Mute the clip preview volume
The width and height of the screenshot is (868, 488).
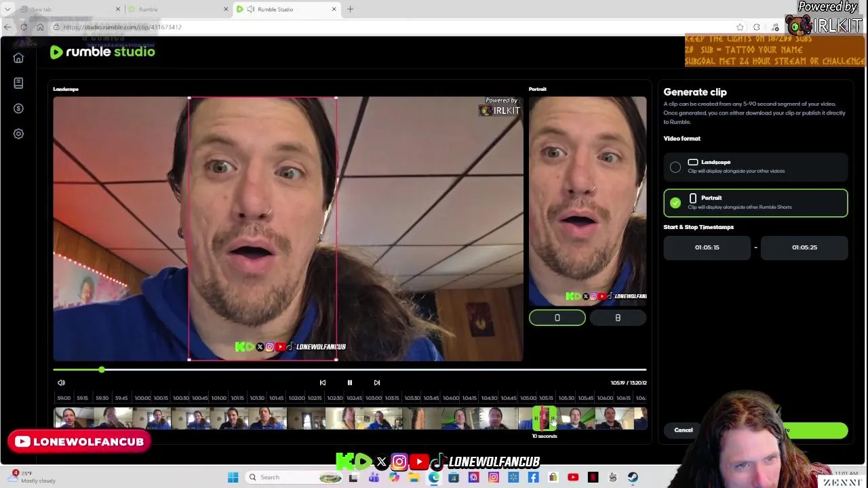point(61,383)
